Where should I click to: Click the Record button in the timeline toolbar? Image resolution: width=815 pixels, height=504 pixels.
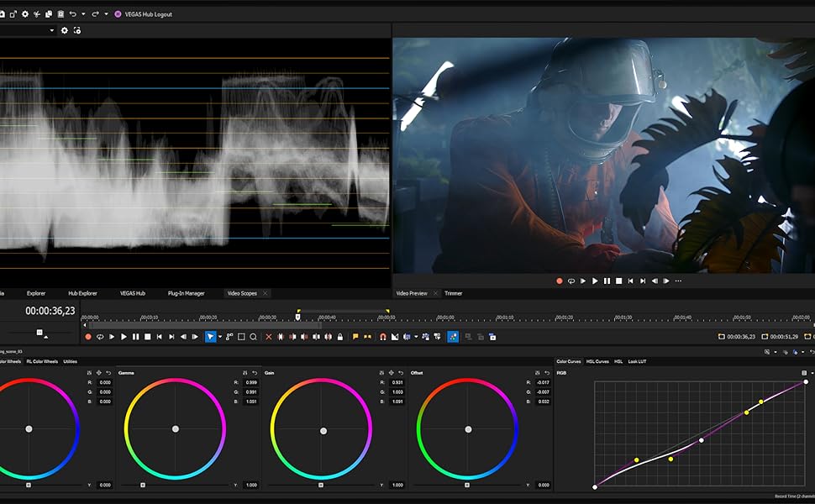click(x=88, y=337)
